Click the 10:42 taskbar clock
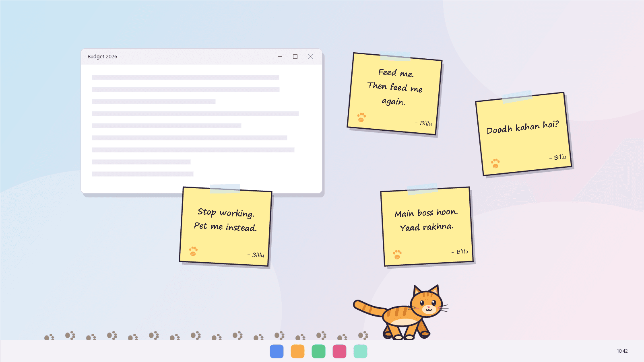Viewport: 644px width, 362px height. [x=622, y=351]
